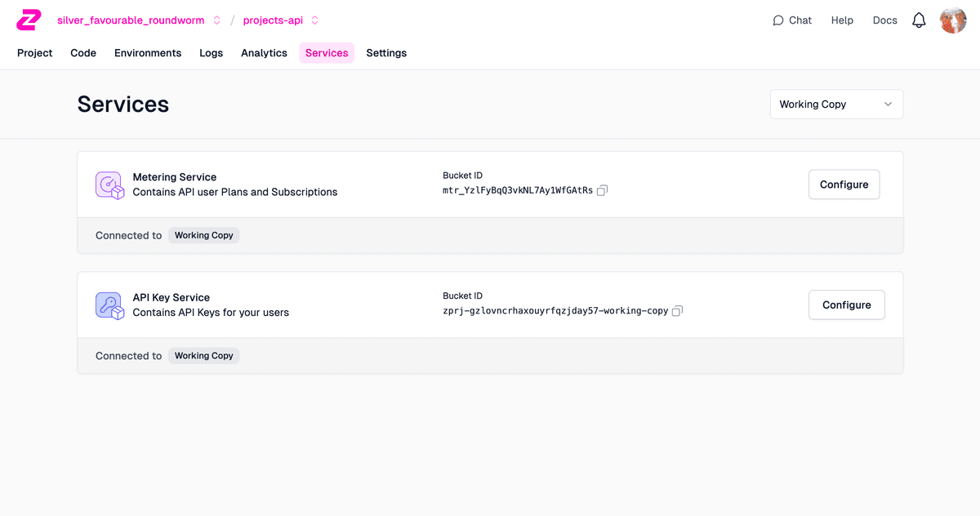The height and width of the screenshot is (516, 980).
Task: Click the Metering Service gauge icon
Action: 109,185
